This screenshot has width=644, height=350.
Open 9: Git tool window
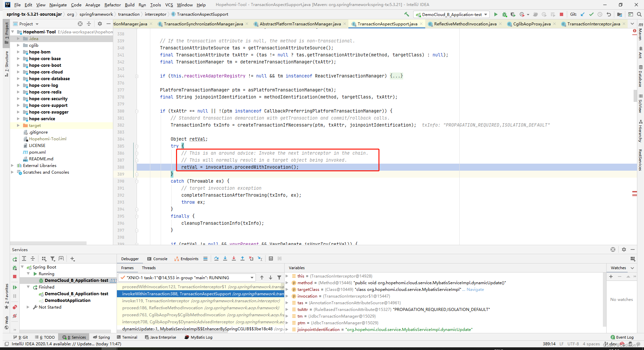point(20,337)
